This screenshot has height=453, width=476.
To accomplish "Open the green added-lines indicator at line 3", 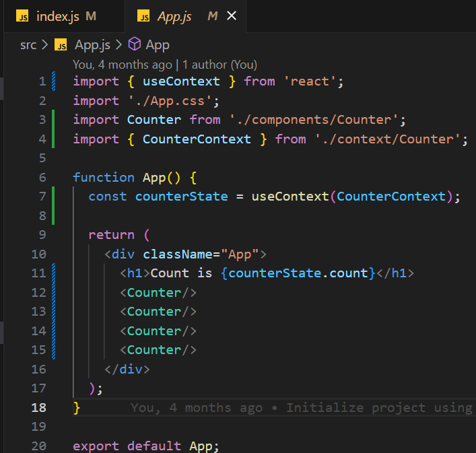I will click(53, 120).
